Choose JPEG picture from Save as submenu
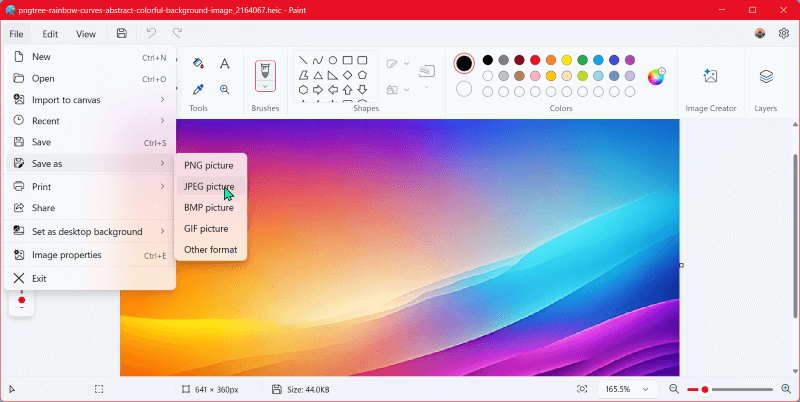 (209, 186)
